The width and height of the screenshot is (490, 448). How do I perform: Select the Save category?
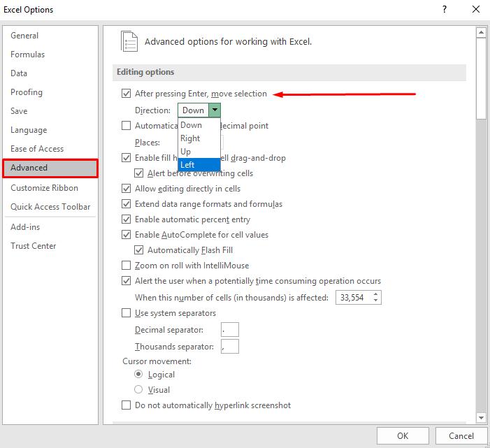19,111
